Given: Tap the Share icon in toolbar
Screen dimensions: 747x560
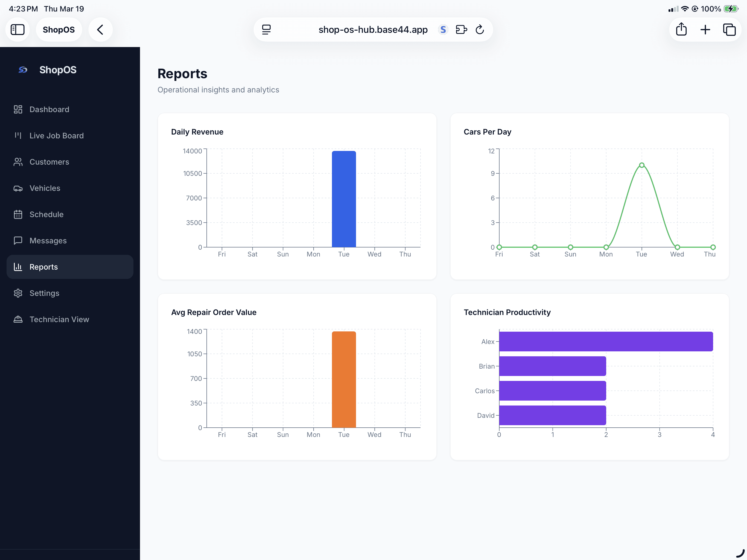Looking at the screenshot, I should (x=681, y=30).
